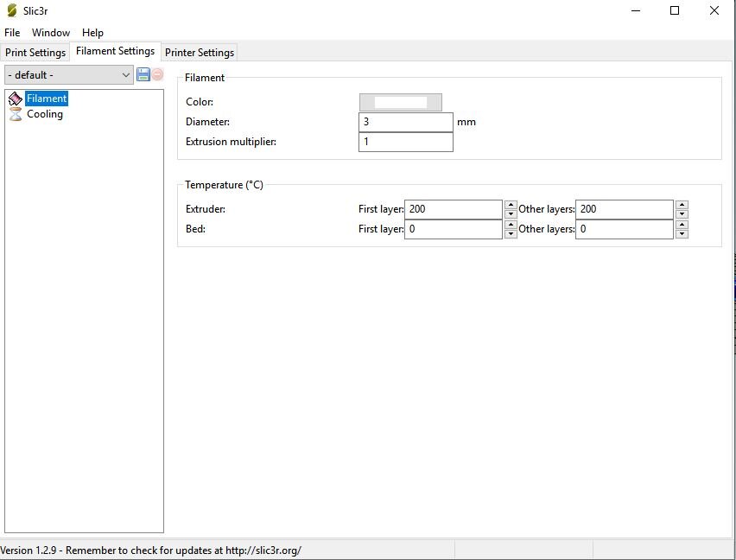Viewport: 736px width, 560px height.
Task: Maximize the Slic3r window
Action: pyautogui.click(x=675, y=10)
